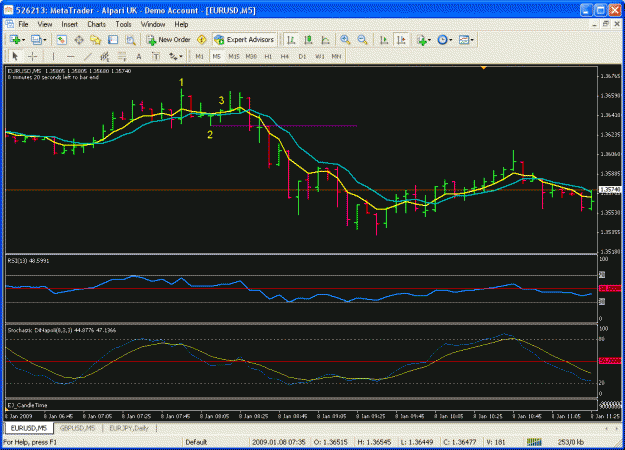Toggle the Expert Advisors button

244,39
